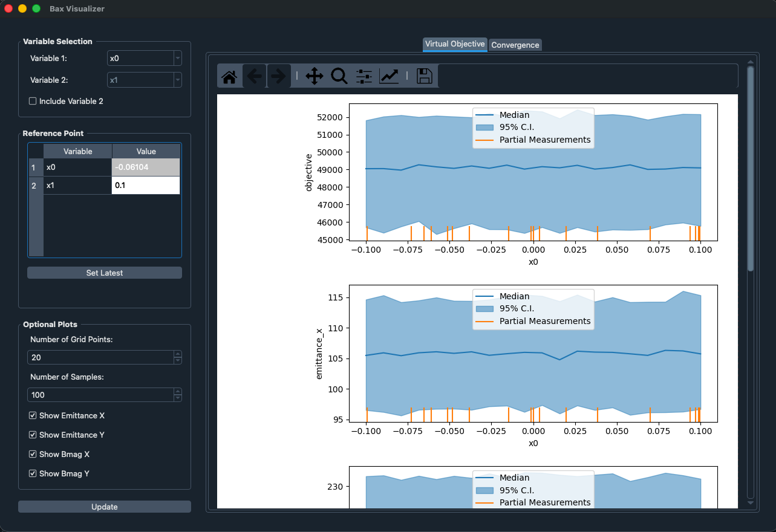Reset plot view with Home icon
This screenshot has height=532, width=776.
[229, 76]
